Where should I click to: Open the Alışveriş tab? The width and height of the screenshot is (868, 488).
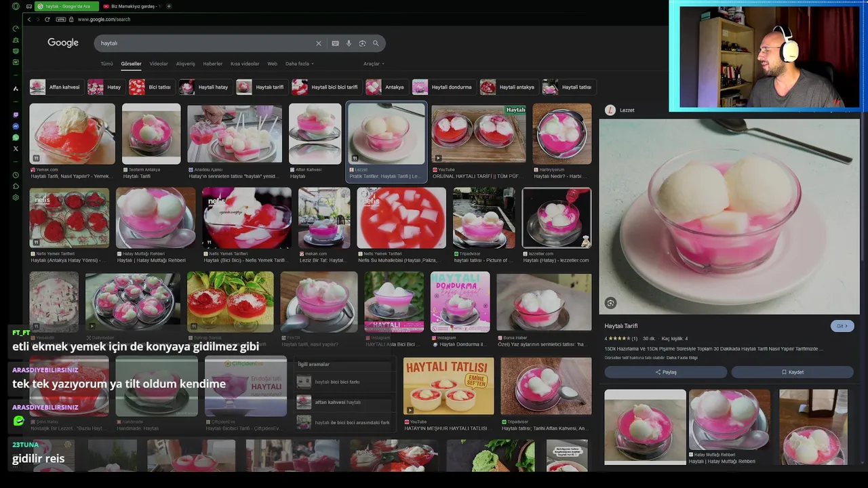pos(185,64)
